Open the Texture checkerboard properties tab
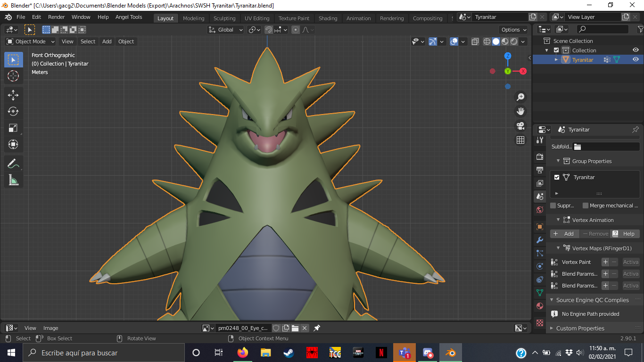The width and height of the screenshot is (644, 362). tap(540, 323)
